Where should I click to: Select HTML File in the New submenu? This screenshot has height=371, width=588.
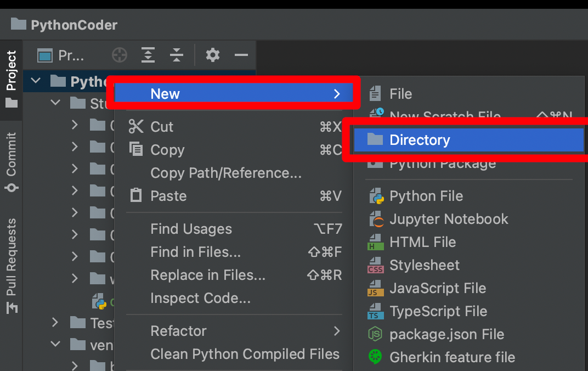[469, 242]
